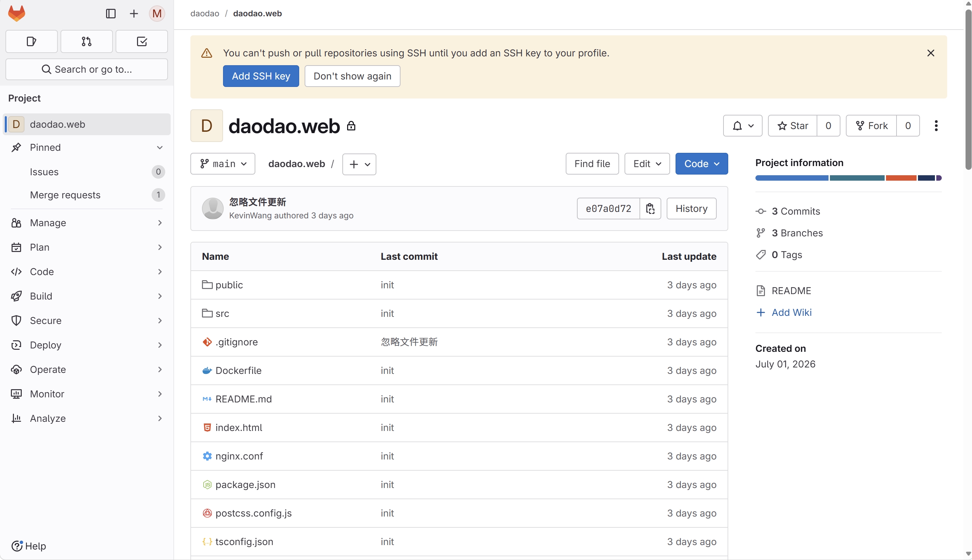Open the notification bell dropdown
The width and height of the screenshot is (972, 560).
(743, 126)
